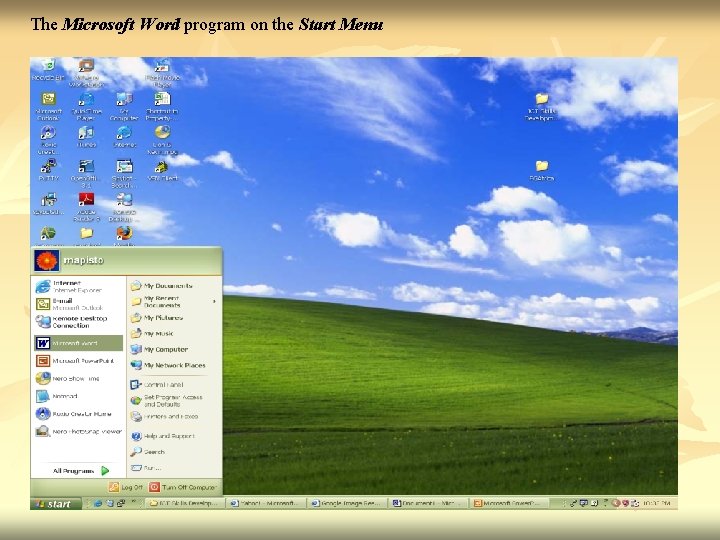
Task: Open PuTTY desktop shortcut
Action: click(x=48, y=170)
